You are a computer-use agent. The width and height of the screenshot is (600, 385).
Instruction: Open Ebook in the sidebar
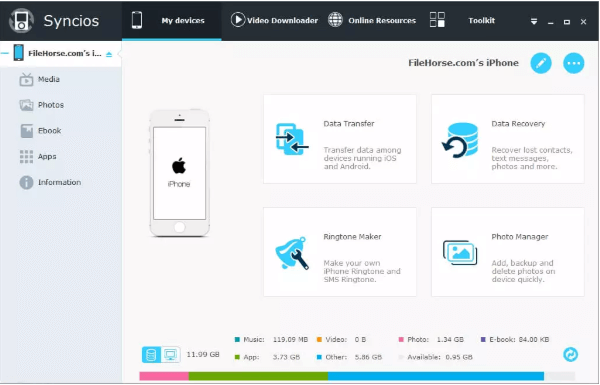(49, 131)
